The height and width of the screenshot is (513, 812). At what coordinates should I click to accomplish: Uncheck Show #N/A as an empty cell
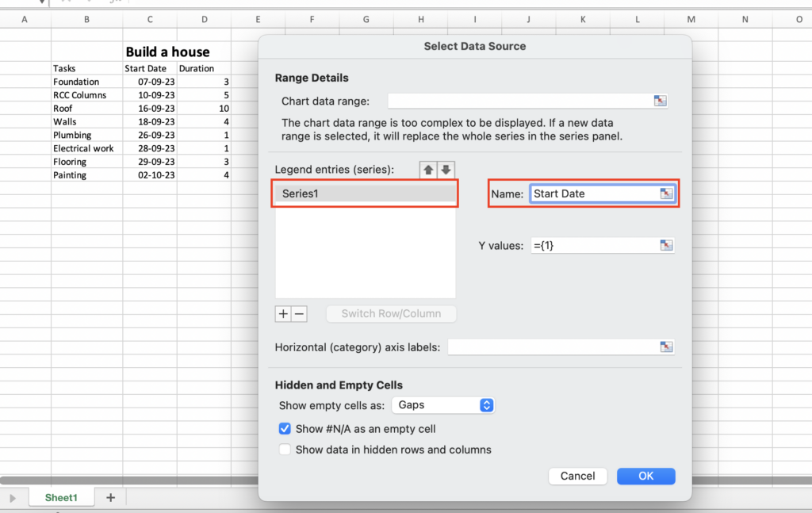click(x=285, y=429)
